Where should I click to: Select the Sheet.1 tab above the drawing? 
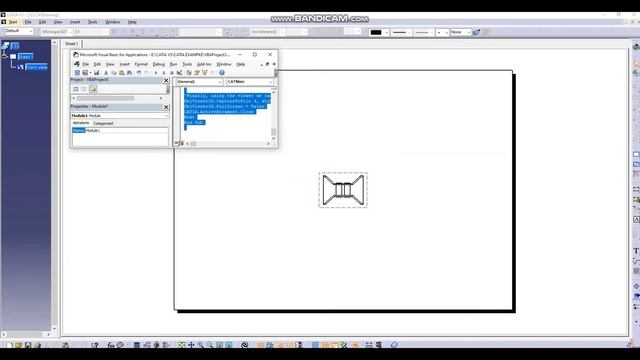(x=71, y=43)
